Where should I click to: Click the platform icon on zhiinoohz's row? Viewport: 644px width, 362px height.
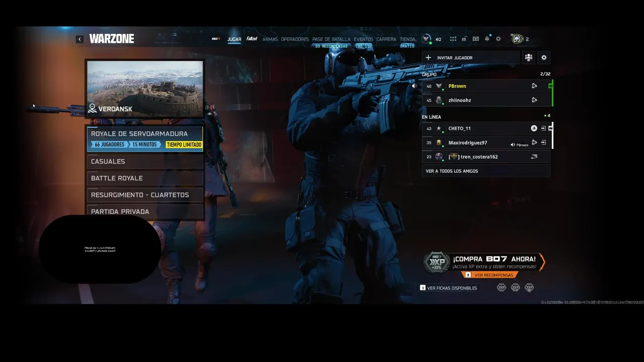point(534,100)
